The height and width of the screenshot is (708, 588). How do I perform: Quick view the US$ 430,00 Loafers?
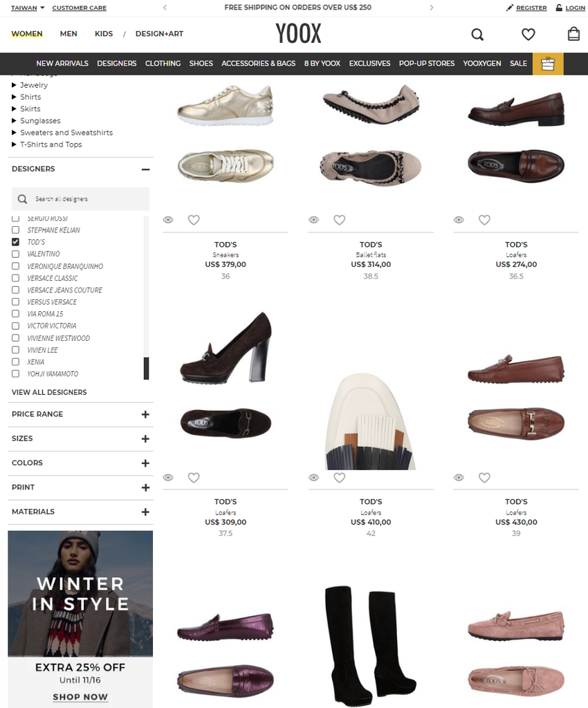coord(459,478)
